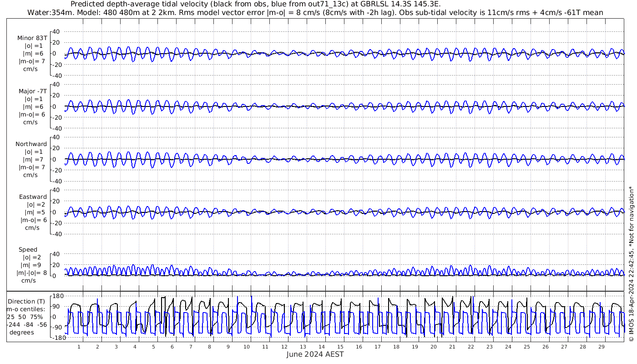Click the 'Direction (T)' panel label
The height and width of the screenshot is (364, 637).
26,301
